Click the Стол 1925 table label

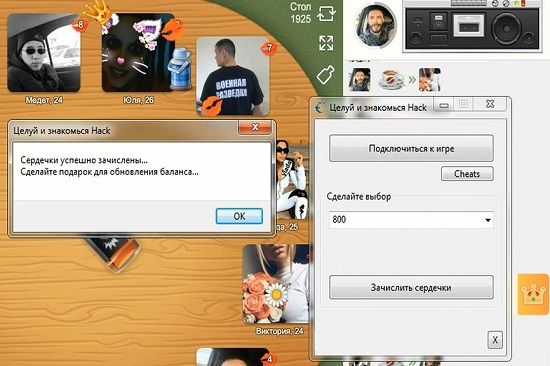[x=301, y=13]
